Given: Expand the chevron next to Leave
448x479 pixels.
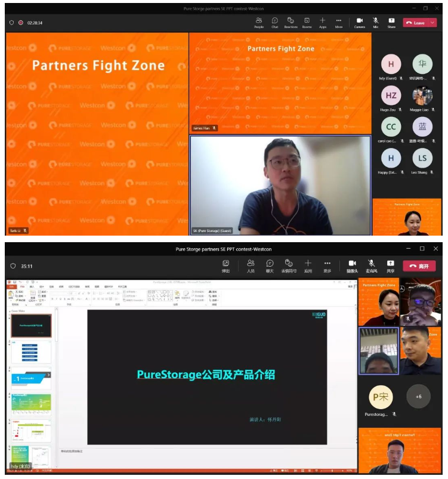Looking at the screenshot, I should [432, 23].
